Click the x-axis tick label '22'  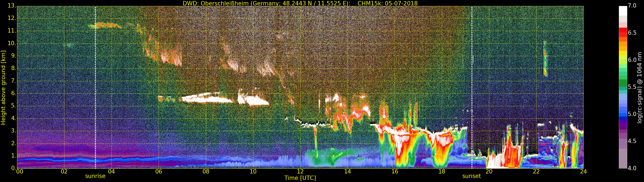(536, 171)
